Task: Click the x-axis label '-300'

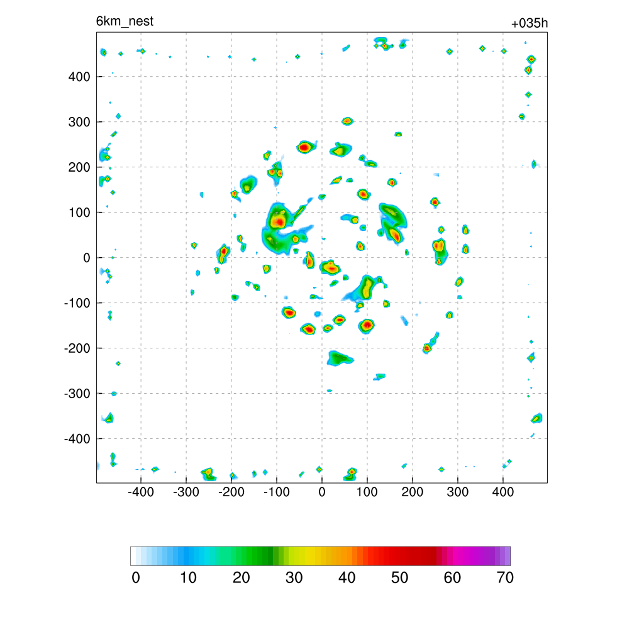Action: [x=186, y=492]
